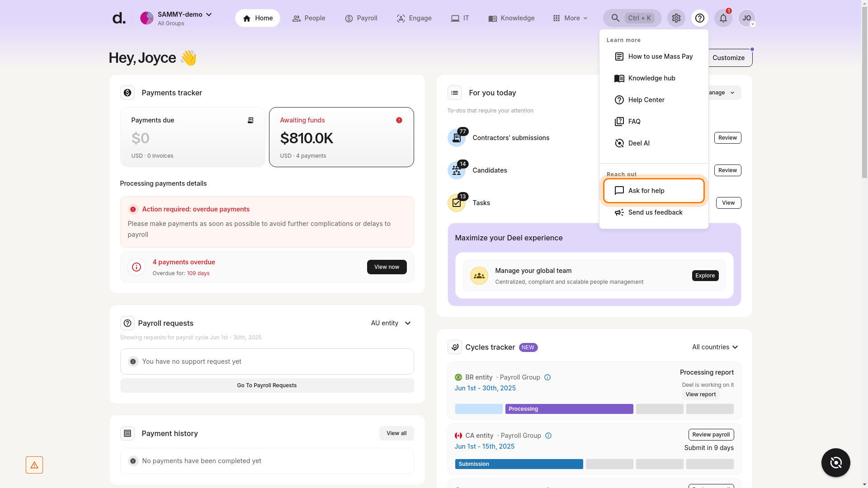Click the Candidates icon with 14 badge
The width and height of the screenshot is (868, 488).
457,170
